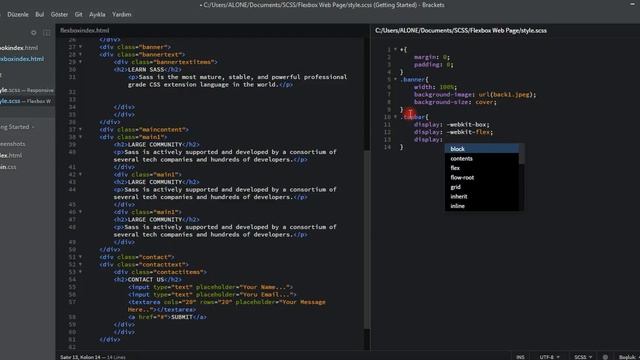This screenshot has height=360, width=640.
Task: Click the autocomplete list scrollbar
Action: (x=521, y=154)
